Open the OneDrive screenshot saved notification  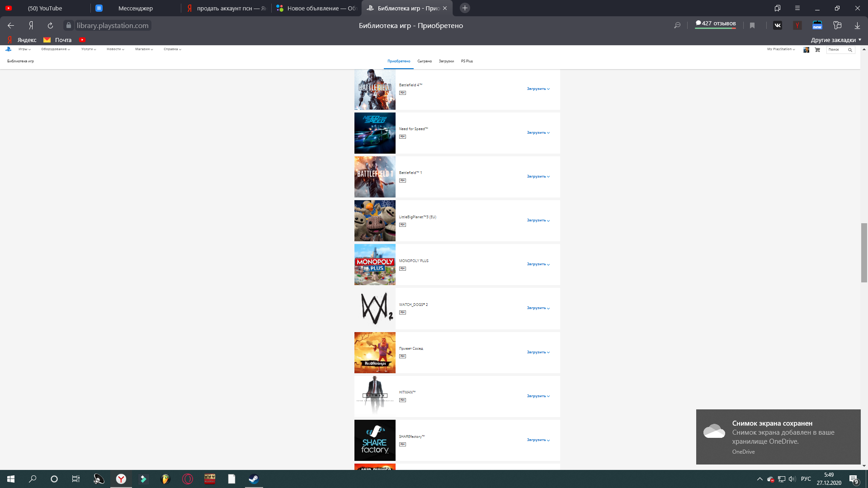778,437
